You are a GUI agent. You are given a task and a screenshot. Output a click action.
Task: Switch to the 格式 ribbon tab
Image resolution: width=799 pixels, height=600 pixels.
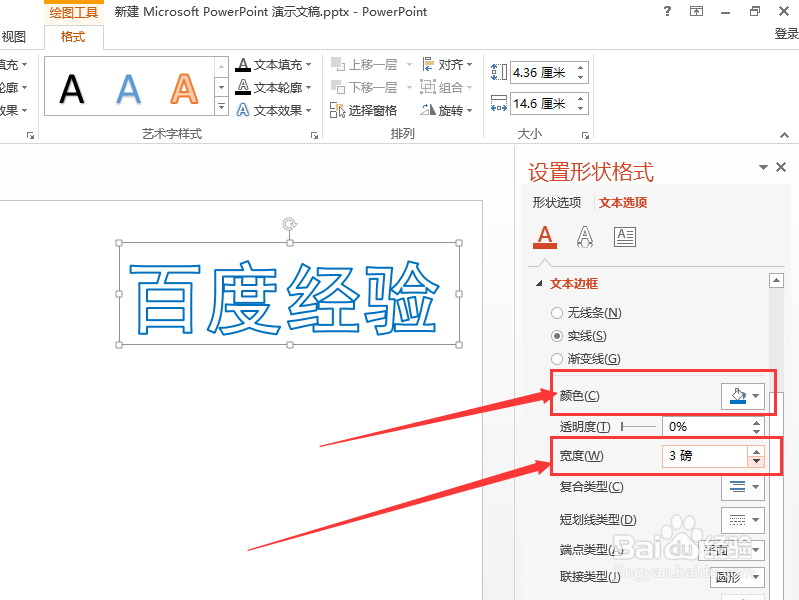coord(73,37)
